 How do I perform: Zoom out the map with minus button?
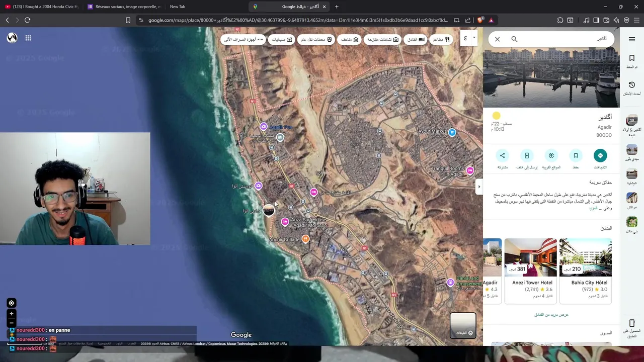point(11,323)
